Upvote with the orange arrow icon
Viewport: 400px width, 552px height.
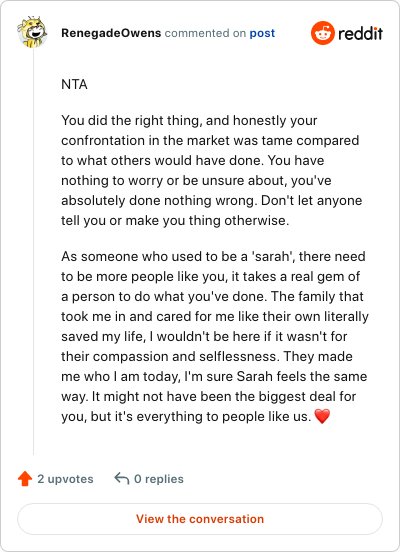coord(25,479)
